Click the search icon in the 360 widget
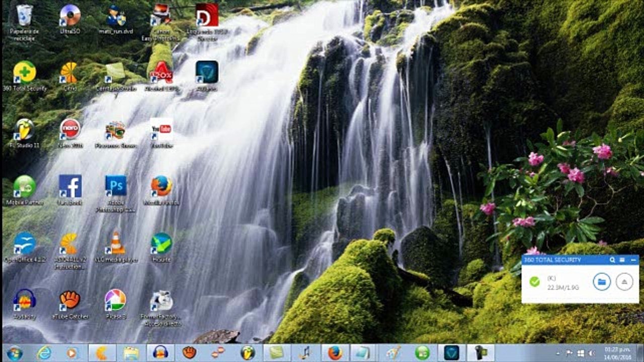This screenshot has height=362, width=644. pyautogui.click(x=612, y=260)
